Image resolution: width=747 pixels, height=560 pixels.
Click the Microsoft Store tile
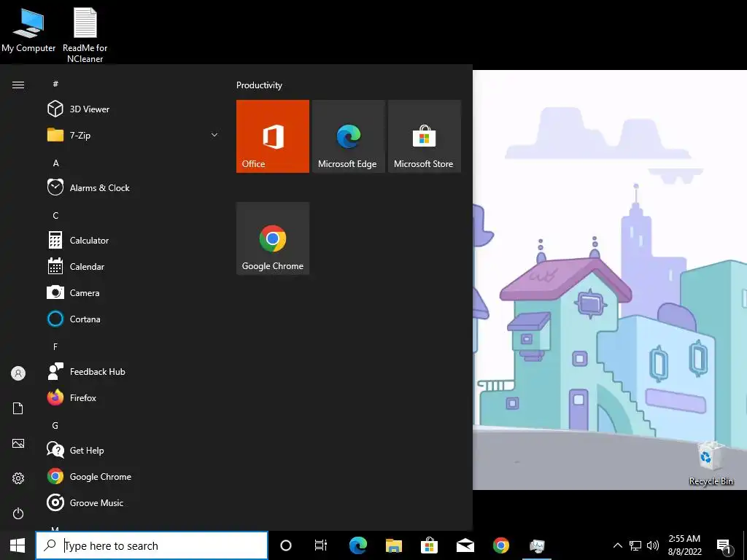pos(425,136)
